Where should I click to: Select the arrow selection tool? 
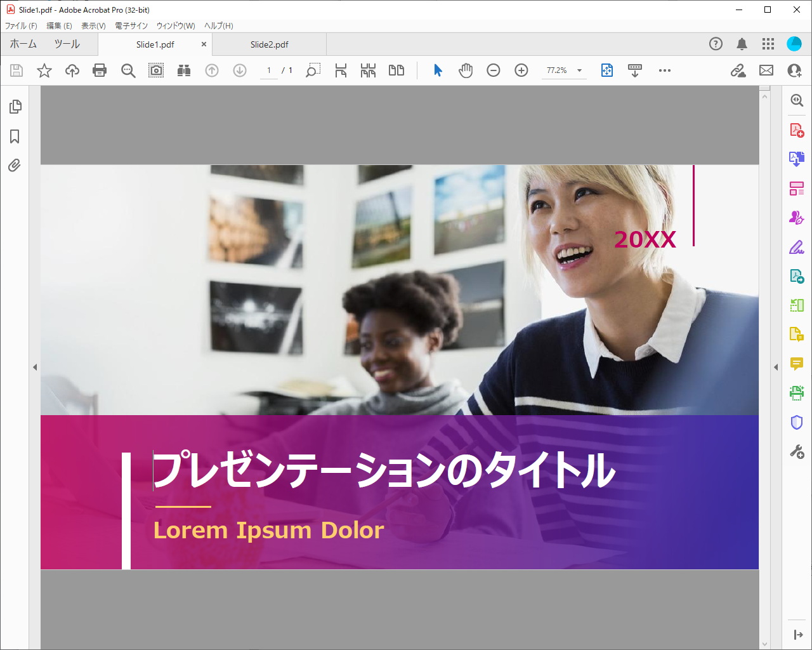(437, 70)
